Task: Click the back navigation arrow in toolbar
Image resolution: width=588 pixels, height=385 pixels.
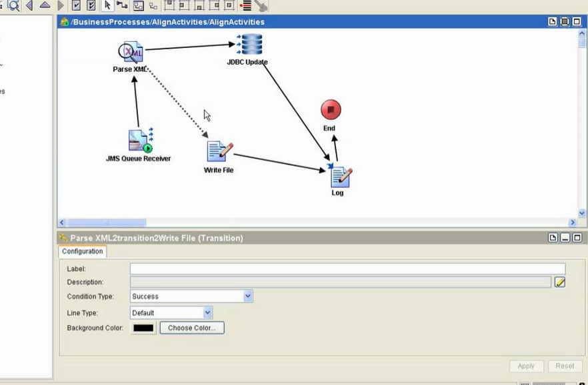Action: pos(29,5)
